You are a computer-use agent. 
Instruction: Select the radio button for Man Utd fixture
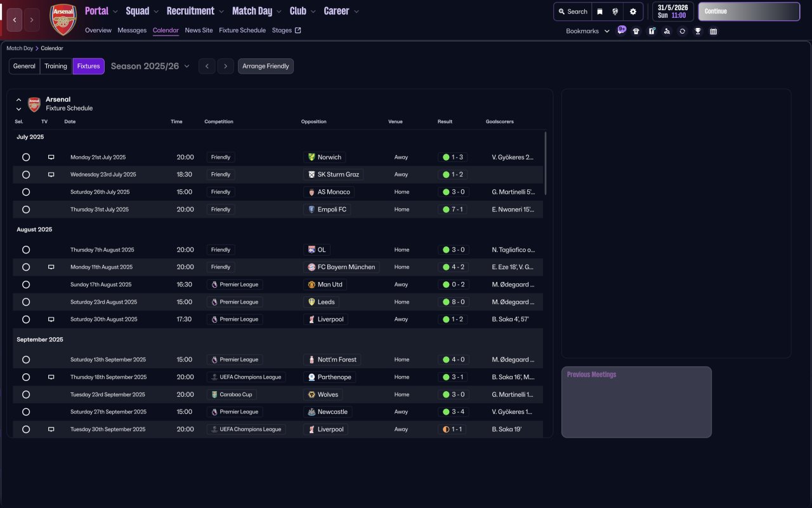click(x=26, y=284)
